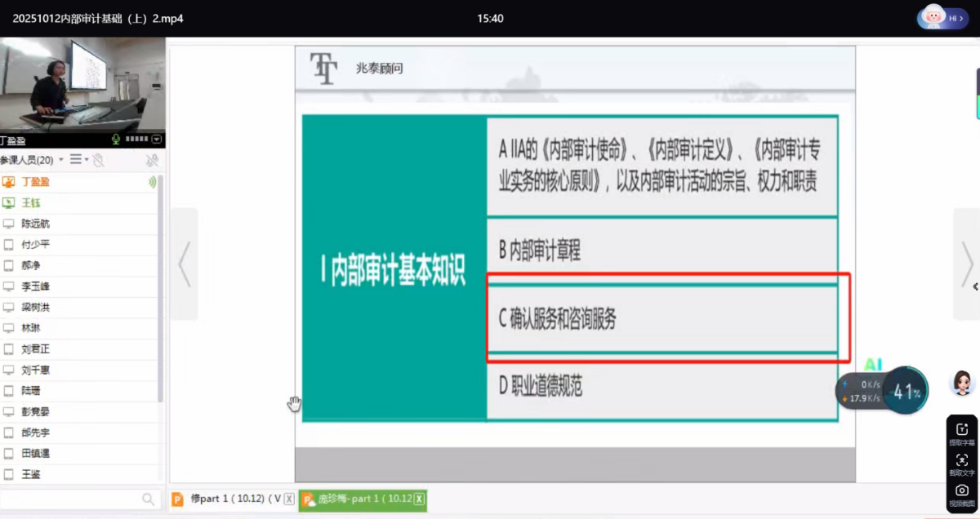Click the green microphone icon under video
This screenshot has width=980, height=519.
click(116, 140)
